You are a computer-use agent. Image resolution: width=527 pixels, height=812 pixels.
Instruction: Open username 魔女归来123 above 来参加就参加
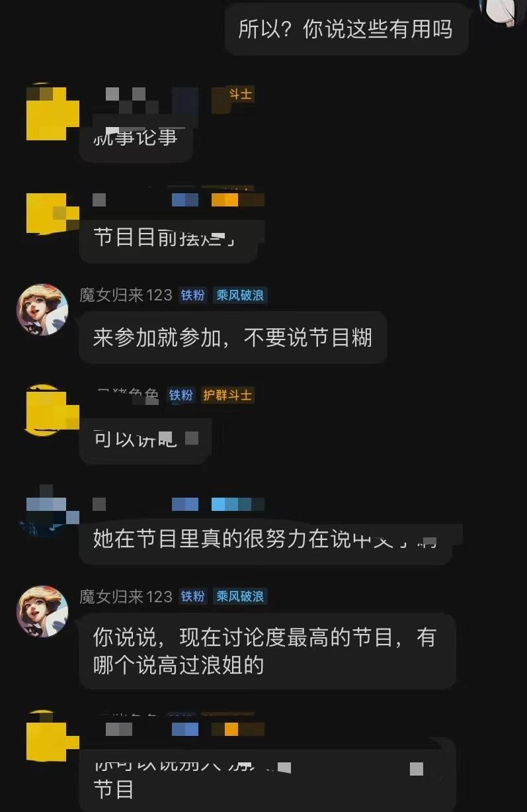(x=126, y=295)
